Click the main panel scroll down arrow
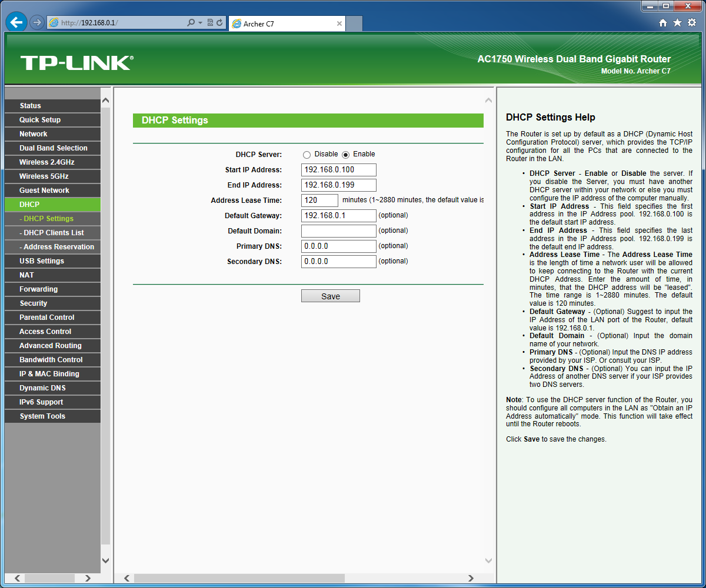The image size is (706, 588). pos(488,561)
